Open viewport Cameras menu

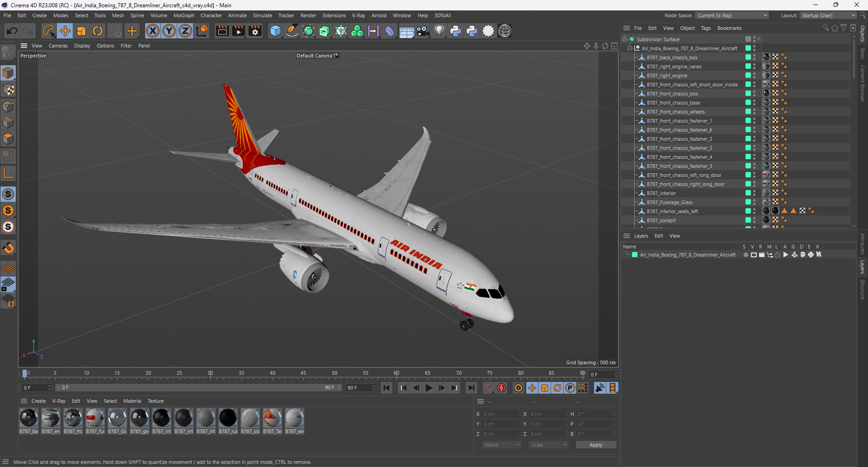click(58, 46)
